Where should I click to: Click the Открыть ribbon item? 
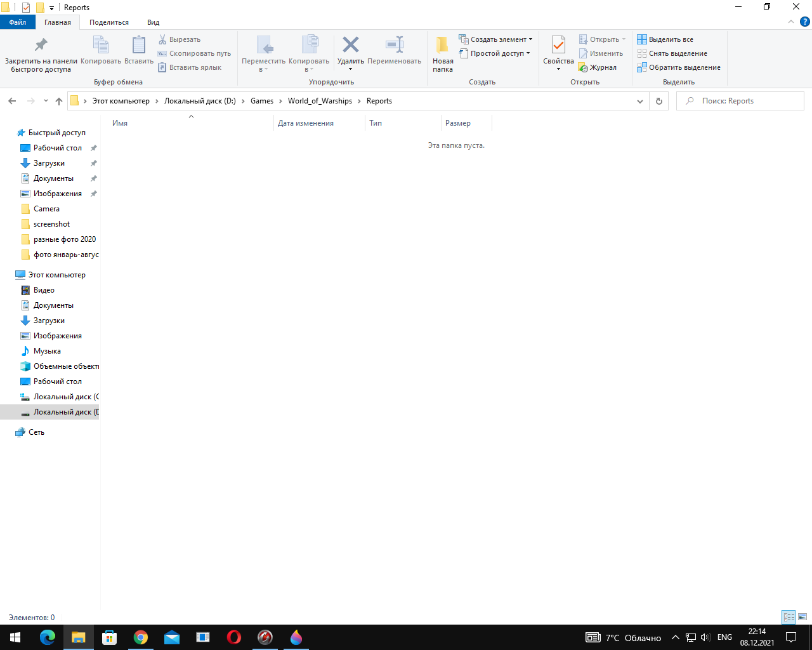click(602, 39)
